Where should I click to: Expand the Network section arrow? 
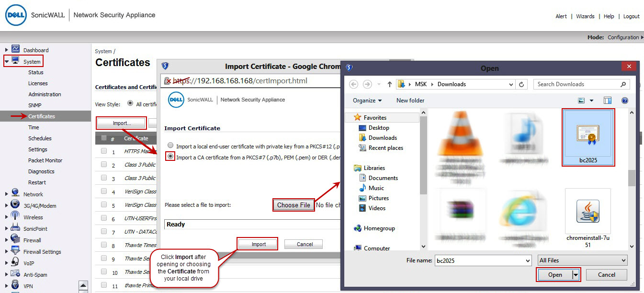coord(6,194)
